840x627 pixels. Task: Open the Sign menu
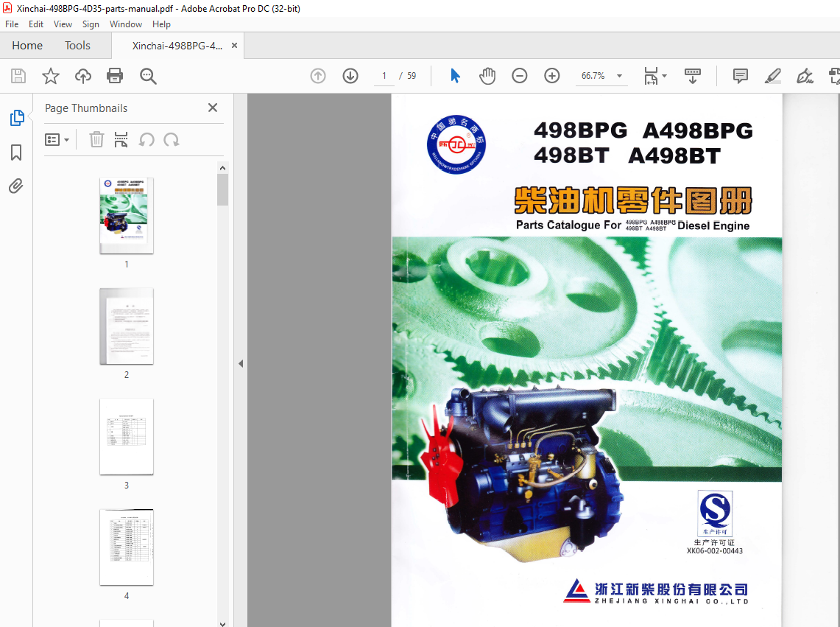coord(91,24)
